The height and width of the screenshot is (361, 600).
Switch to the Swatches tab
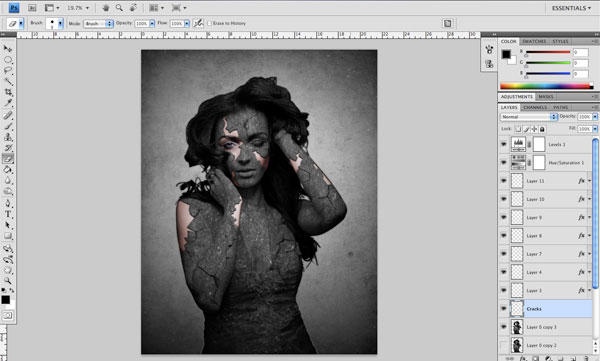534,41
